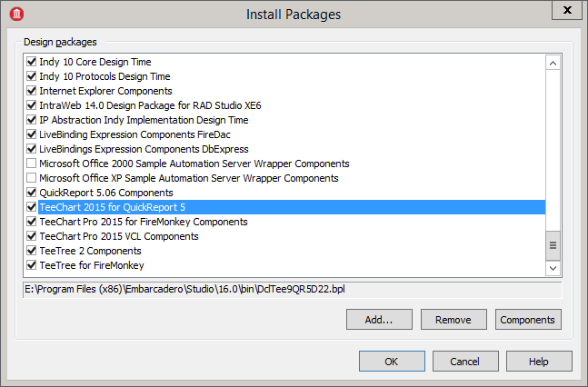
Task: Toggle TeeChart Pro 2015 FireMonkey checkbox
Action: pyautogui.click(x=32, y=222)
